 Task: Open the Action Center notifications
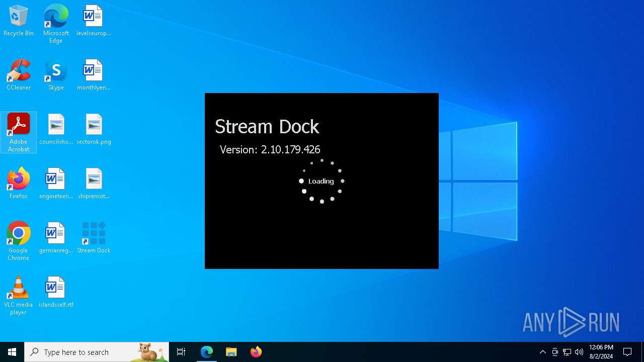[x=627, y=352]
